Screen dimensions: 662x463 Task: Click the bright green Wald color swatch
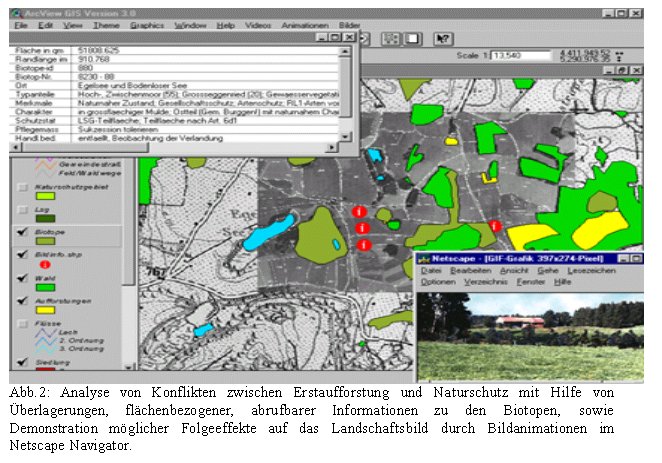click(x=45, y=287)
